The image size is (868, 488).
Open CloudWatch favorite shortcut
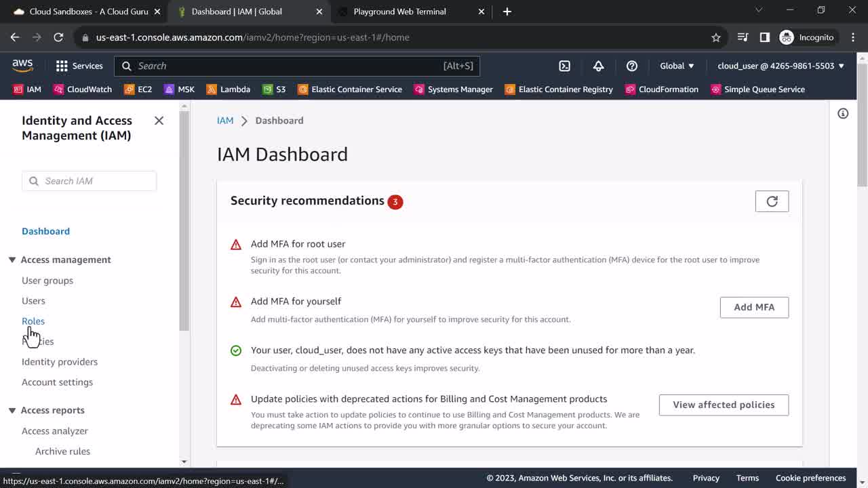click(82, 89)
